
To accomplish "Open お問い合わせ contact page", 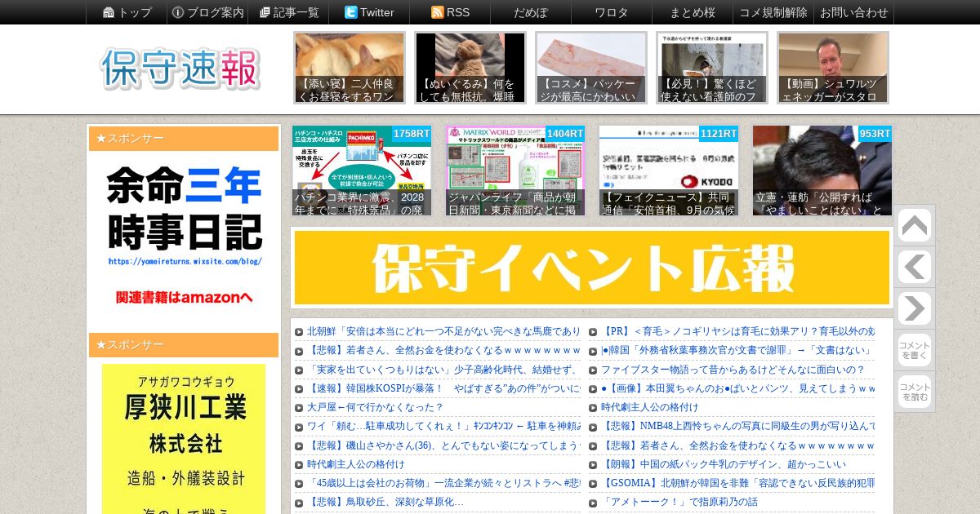I will [854, 12].
